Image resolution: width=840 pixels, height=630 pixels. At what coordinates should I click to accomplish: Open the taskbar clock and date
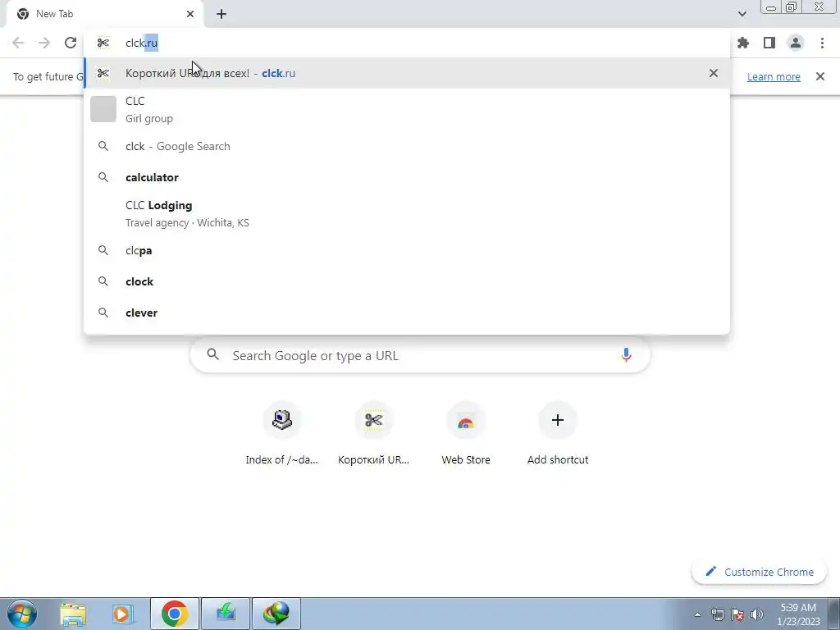click(x=798, y=614)
